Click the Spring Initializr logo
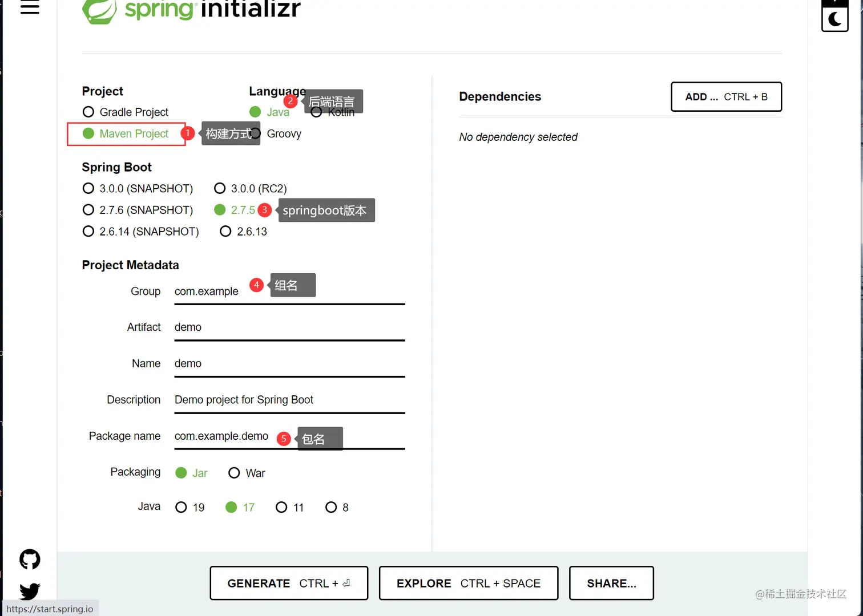 pyautogui.click(x=191, y=10)
